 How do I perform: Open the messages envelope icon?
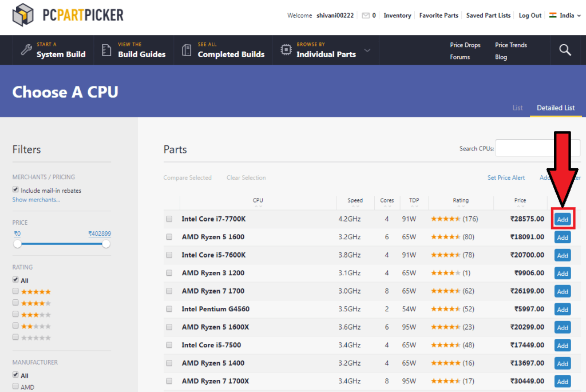(x=366, y=15)
